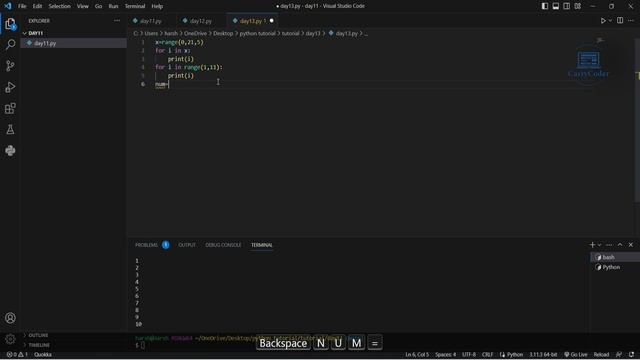This screenshot has height=360, width=640.
Task: Click Quokka in the status bar
Action: 43,354
